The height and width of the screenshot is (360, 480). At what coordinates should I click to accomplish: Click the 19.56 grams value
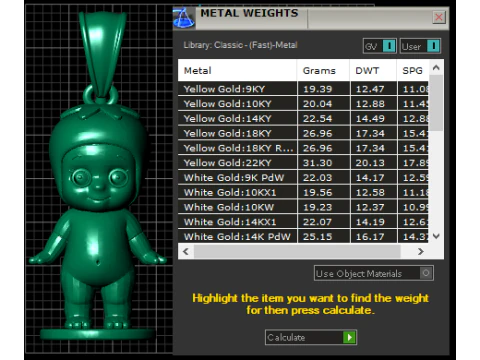coord(317,192)
